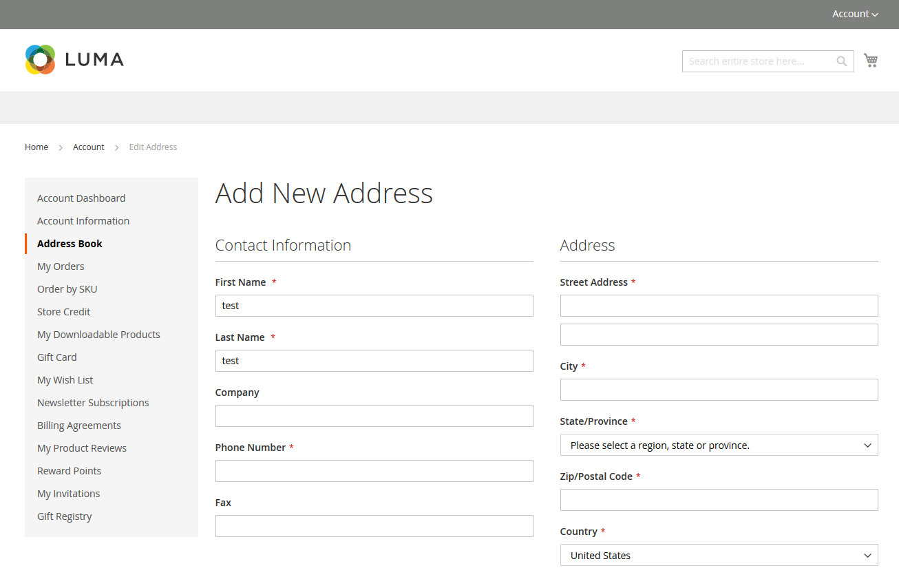
Task: Open the shopping cart icon
Action: (871, 61)
